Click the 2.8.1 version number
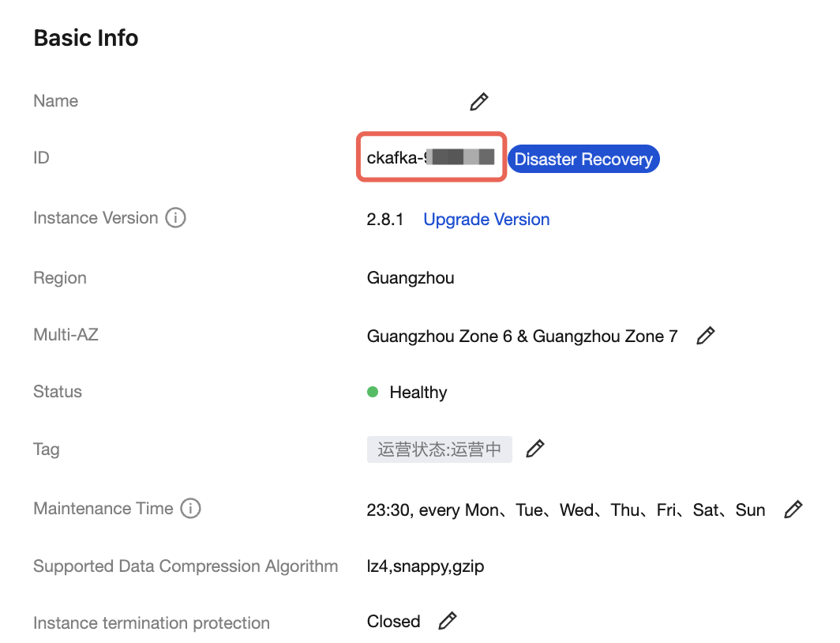840x643 pixels. tap(385, 220)
